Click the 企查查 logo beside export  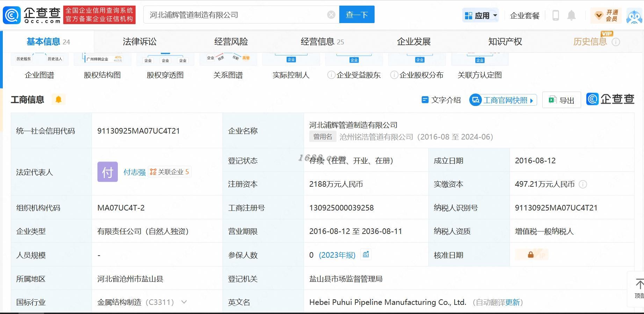[x=610, y=99]
